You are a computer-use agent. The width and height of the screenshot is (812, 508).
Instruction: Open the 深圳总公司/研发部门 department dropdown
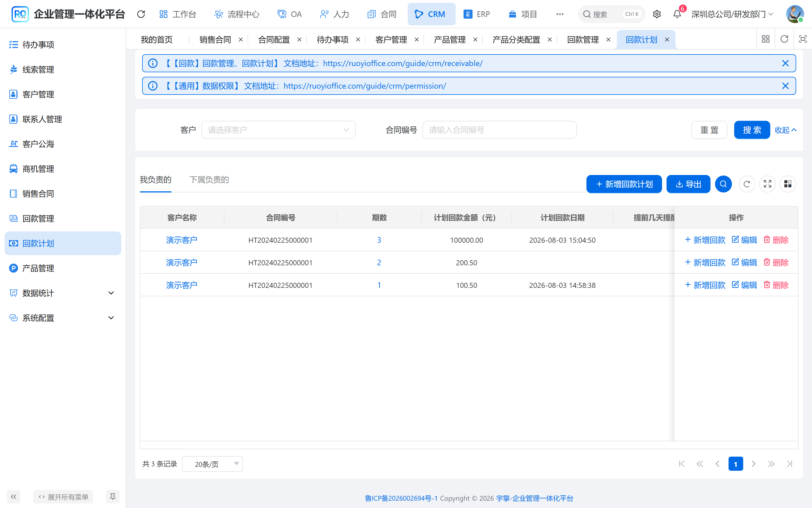[732, 14]
